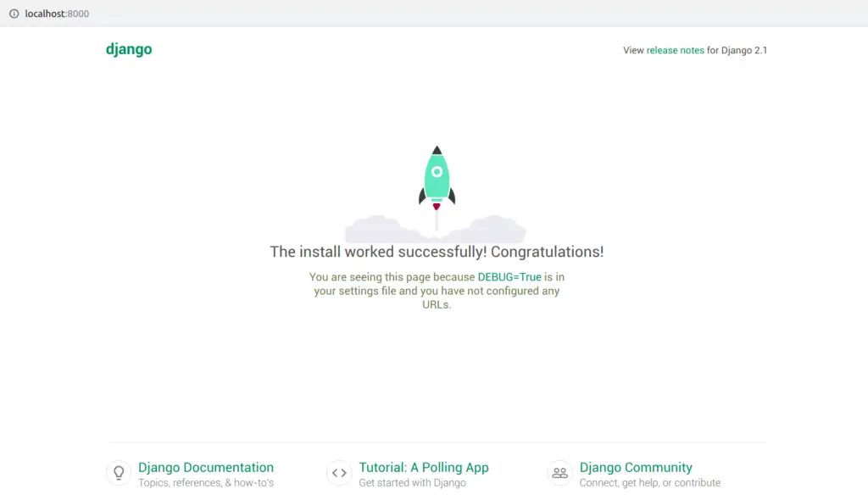Open Tutorial: A Polling App link
Image resolution: width=868 pixels, height=500 pixels.
pos(424,467)
